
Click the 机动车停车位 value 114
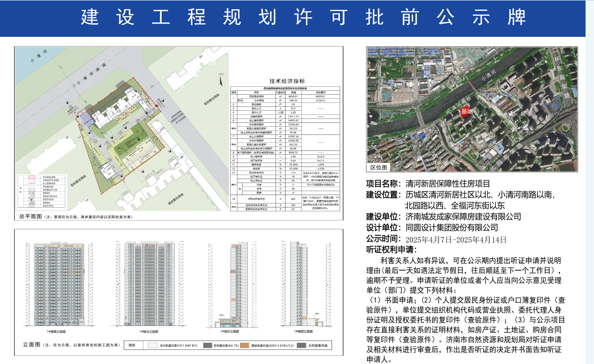[x=293, y=173]
